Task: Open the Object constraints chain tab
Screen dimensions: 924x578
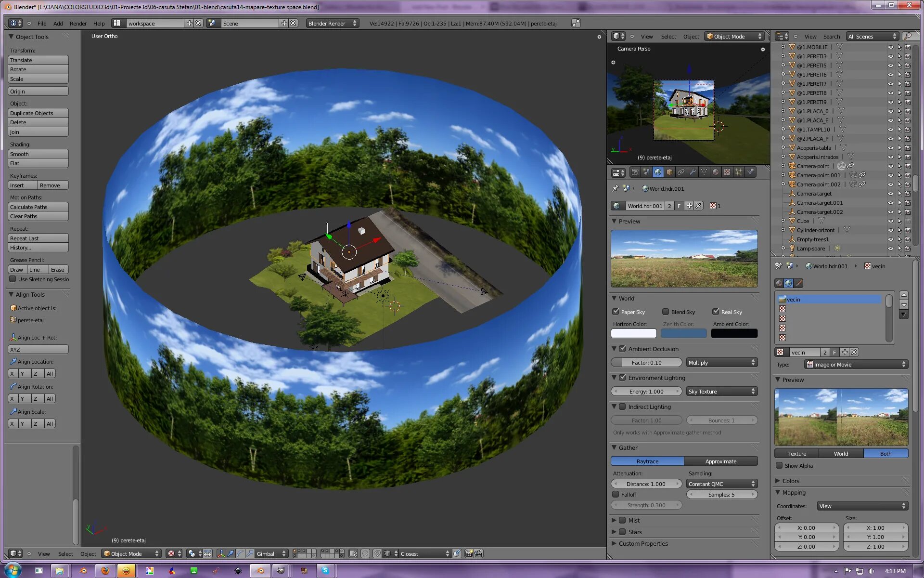Action: (681, 172)
